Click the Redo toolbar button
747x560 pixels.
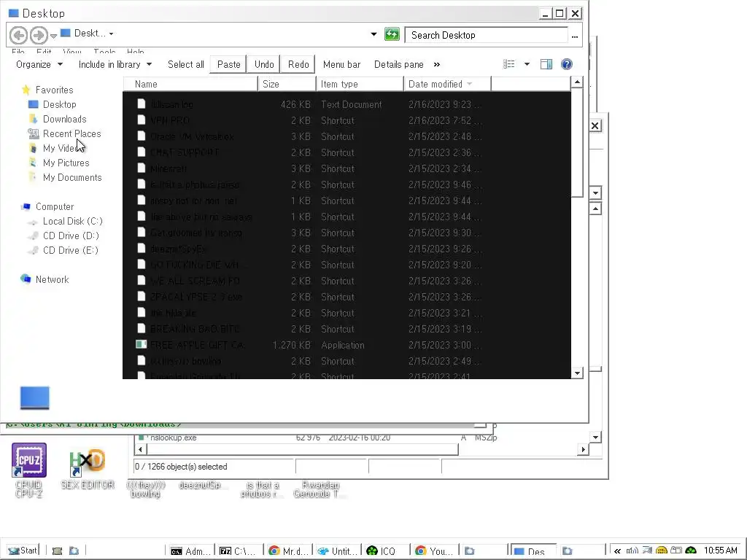(298, 64)
